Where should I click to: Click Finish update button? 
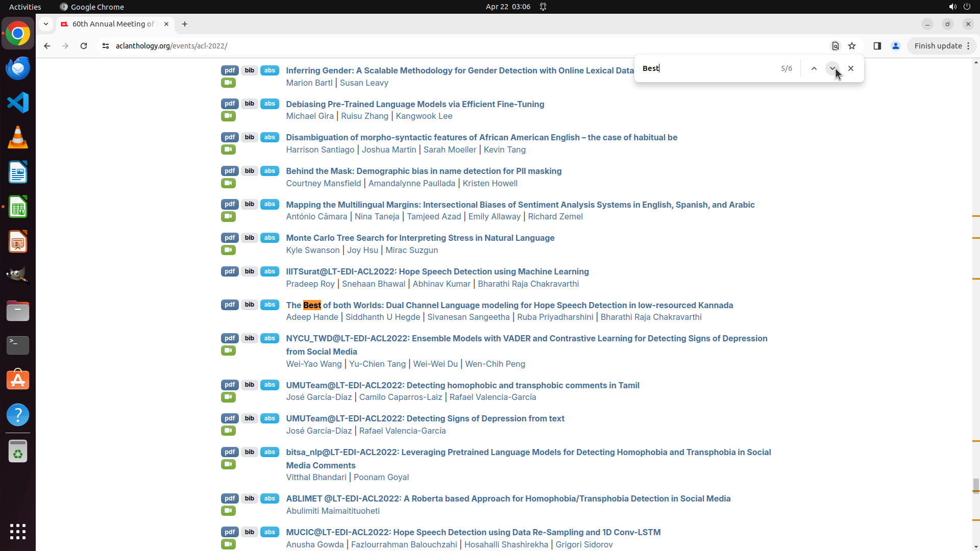click(x=938, y=46)
